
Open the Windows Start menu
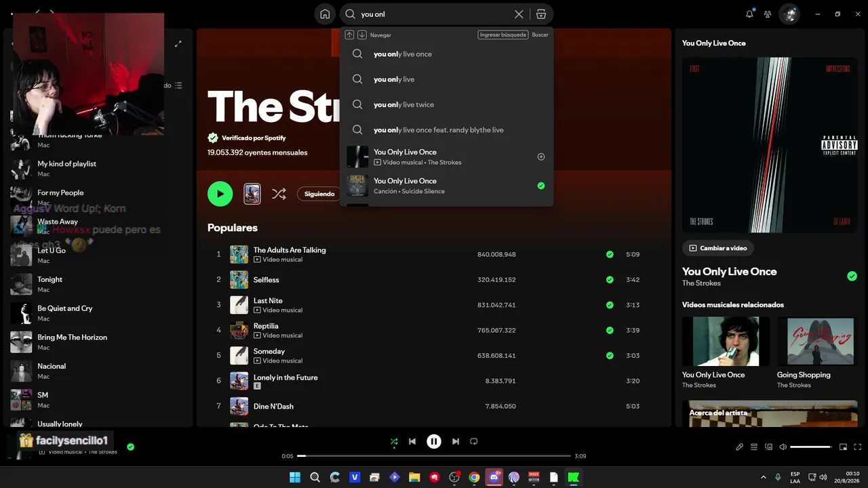[295, 477]
